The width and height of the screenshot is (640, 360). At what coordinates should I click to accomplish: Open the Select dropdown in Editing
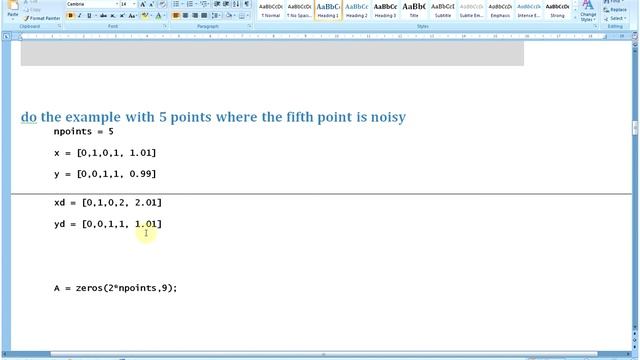pyautogui.click(x=615, y=18)
